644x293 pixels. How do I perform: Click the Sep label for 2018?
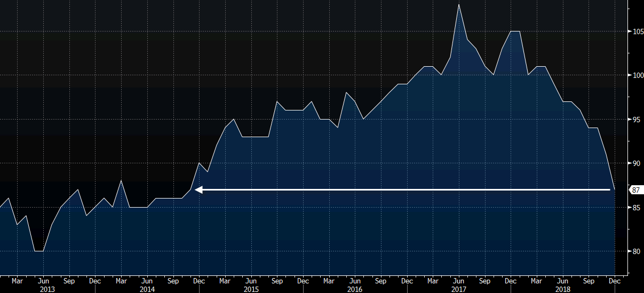click(x=589, y=281)
